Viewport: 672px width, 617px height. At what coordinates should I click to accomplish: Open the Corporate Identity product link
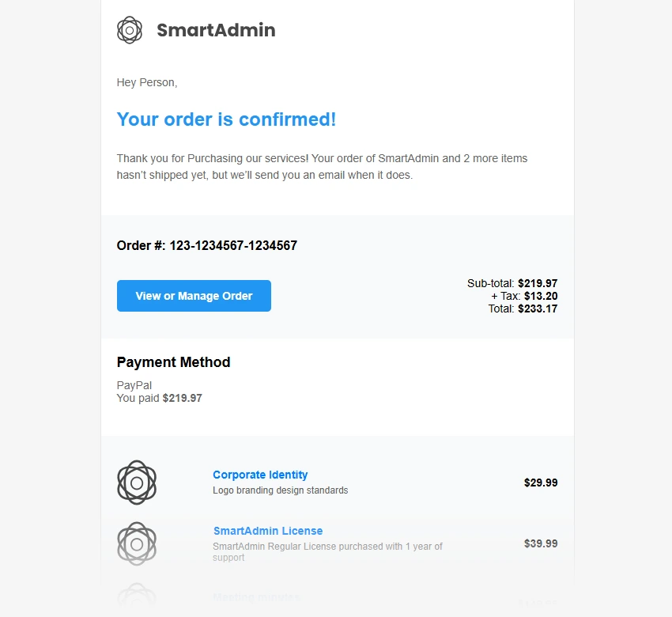tap(260, 475)
